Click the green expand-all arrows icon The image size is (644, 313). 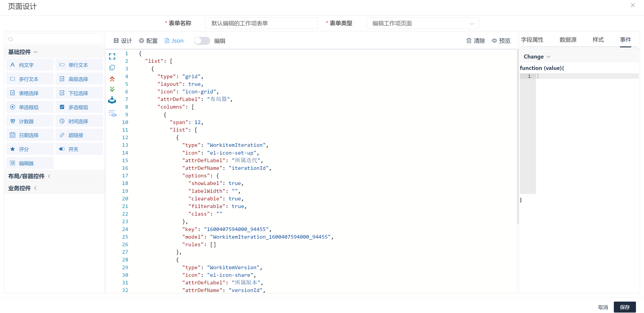click(x=112, y=89)
